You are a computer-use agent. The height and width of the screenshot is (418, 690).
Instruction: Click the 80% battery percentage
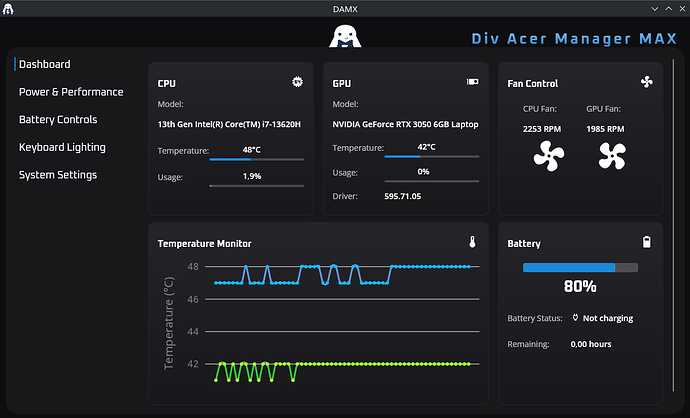click(580, 287)
